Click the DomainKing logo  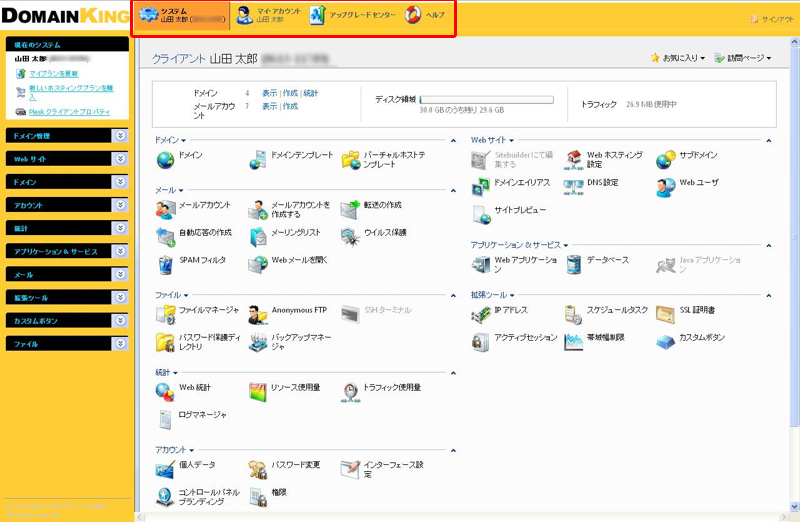(65, 16)
